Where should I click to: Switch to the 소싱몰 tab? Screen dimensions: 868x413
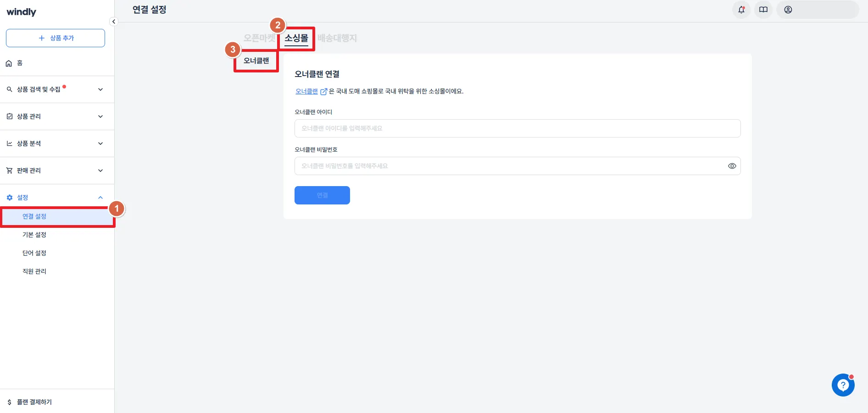[x=296, y=38]
